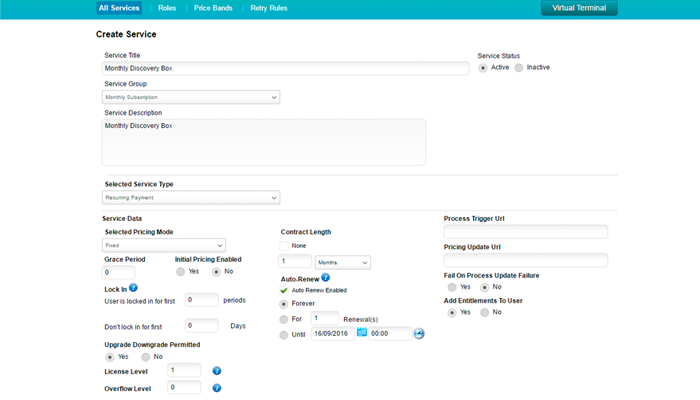The width and height of the screenshot is (700, 400).
Task: Focus the locked in for first periods field
Action: (202, 300)
